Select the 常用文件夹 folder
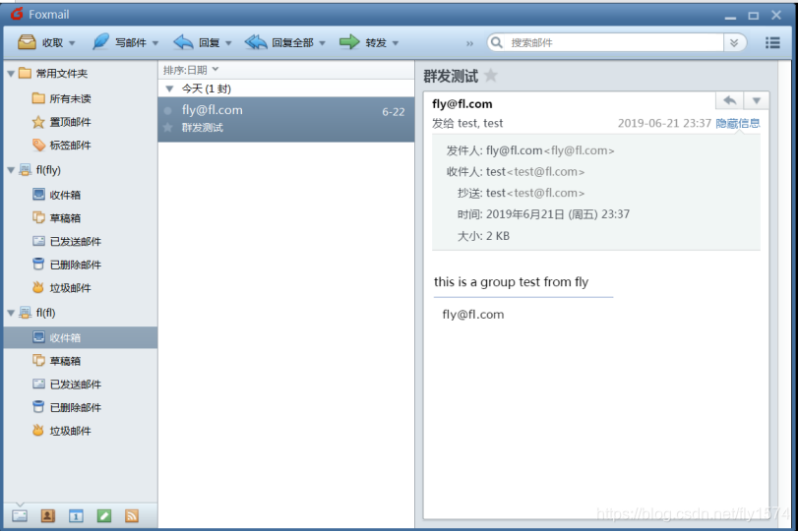Image resolution: width=799 pixels, height=532 pixels. click(53, 74)
